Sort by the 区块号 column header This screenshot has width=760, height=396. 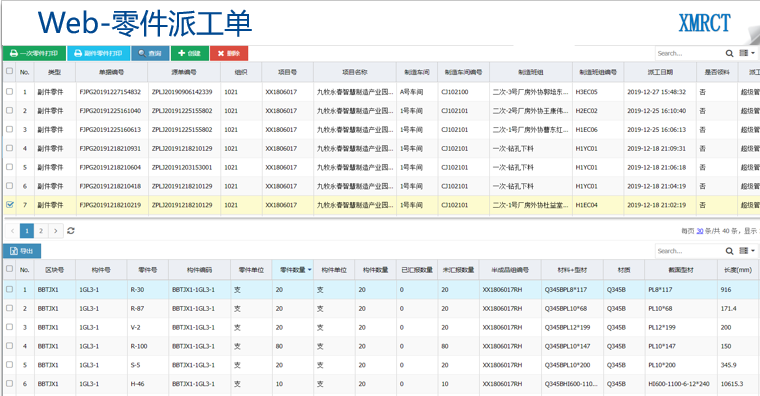point(55,270)
